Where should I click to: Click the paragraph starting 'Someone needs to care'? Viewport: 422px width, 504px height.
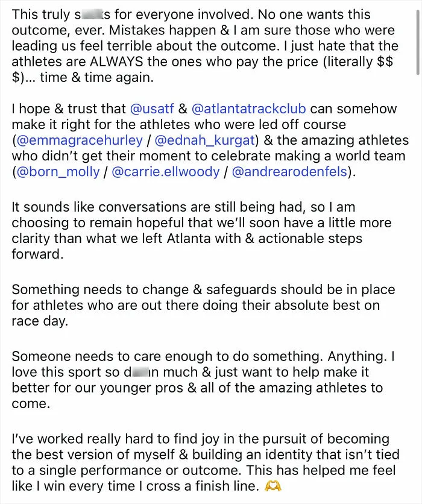point(203,380)
